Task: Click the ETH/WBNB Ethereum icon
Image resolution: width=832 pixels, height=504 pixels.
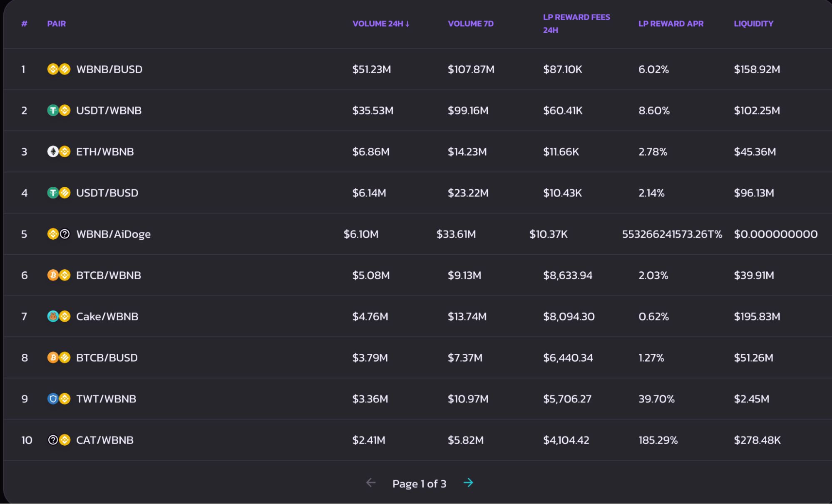Action: tap(53, 151)
